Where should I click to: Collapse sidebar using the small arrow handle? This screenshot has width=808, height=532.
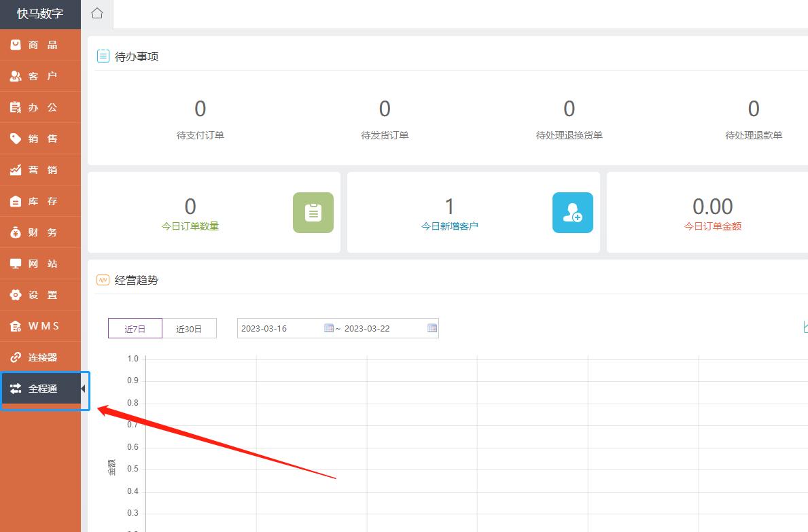[83, 389]
